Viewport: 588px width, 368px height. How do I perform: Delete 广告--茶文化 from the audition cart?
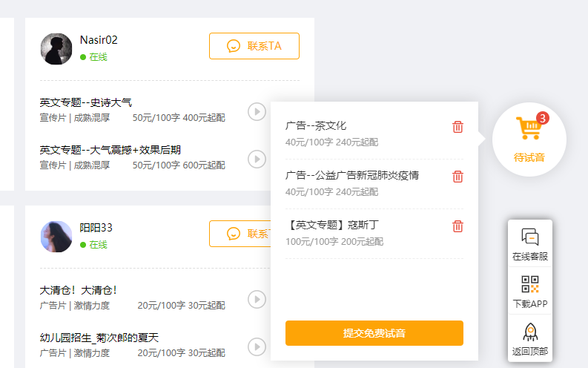coord(457,127)
